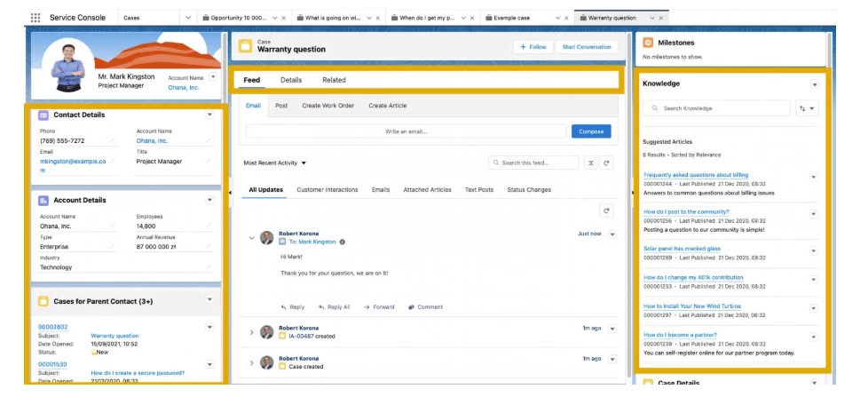868x413 pixels.
Task: Expand the IA-00487 created feed item
Action: pyautogui.click(x=252, y=332)
